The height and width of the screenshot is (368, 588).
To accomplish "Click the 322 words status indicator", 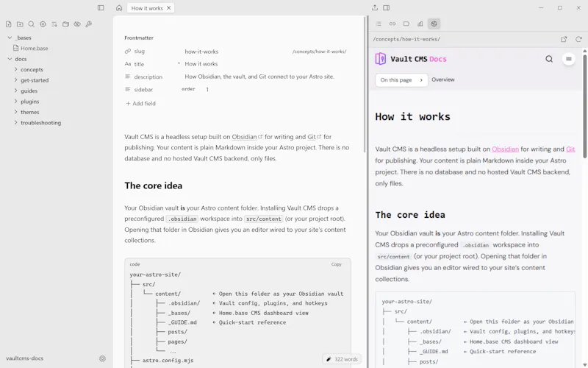I will [x=342, y=359].
